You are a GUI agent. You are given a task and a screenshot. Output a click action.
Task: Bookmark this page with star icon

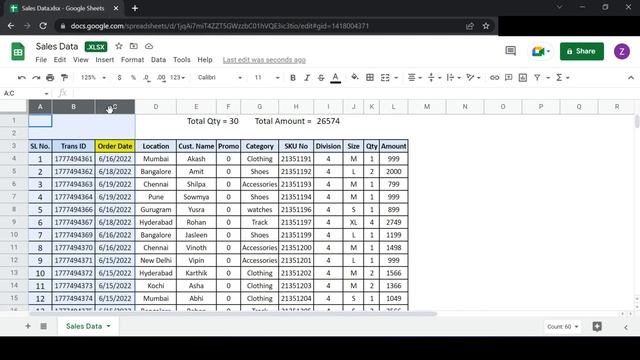pos(486,26)
